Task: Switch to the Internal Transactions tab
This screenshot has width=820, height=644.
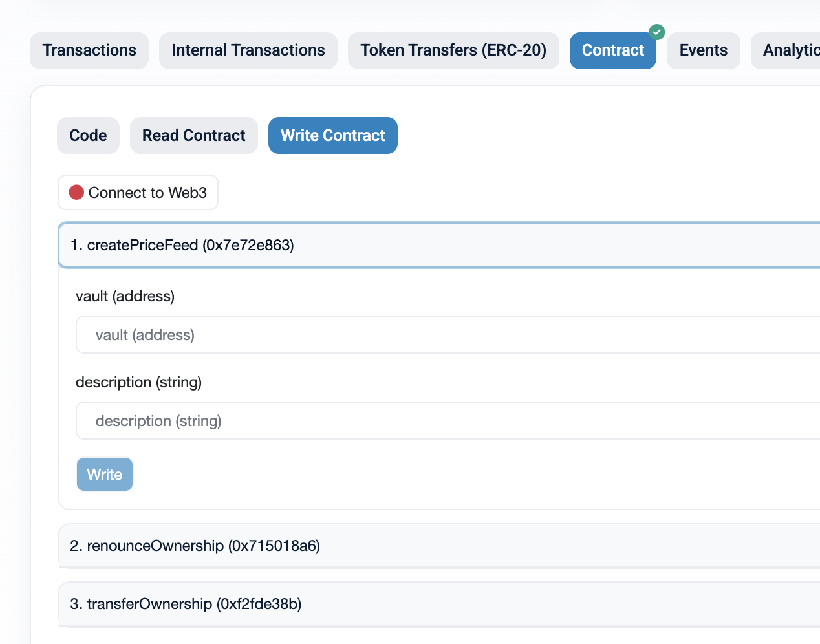Action: (248, 50)
